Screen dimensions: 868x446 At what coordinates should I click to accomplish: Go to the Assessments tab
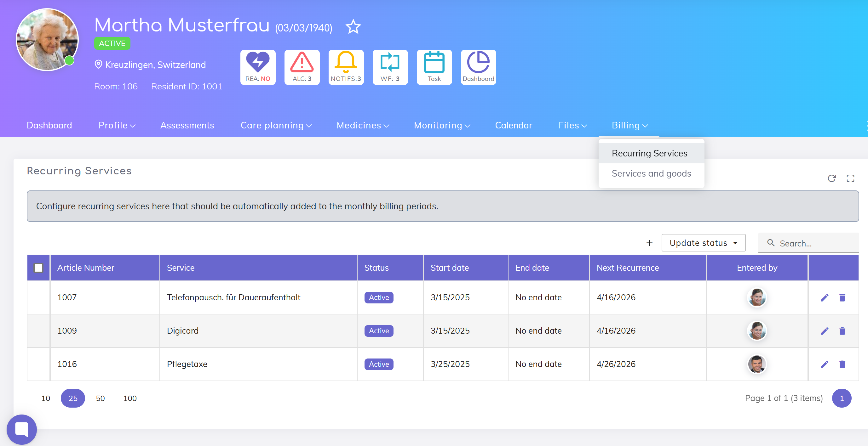point(187,125)
